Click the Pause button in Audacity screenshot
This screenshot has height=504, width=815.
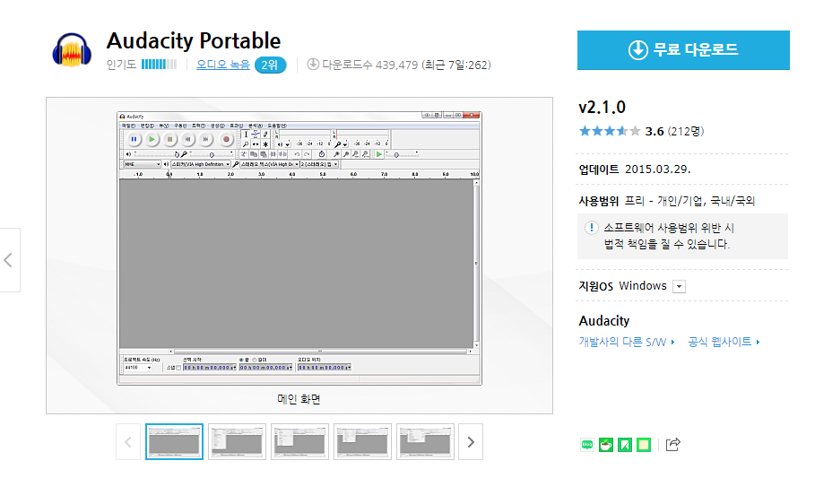(x=134, y=139)
